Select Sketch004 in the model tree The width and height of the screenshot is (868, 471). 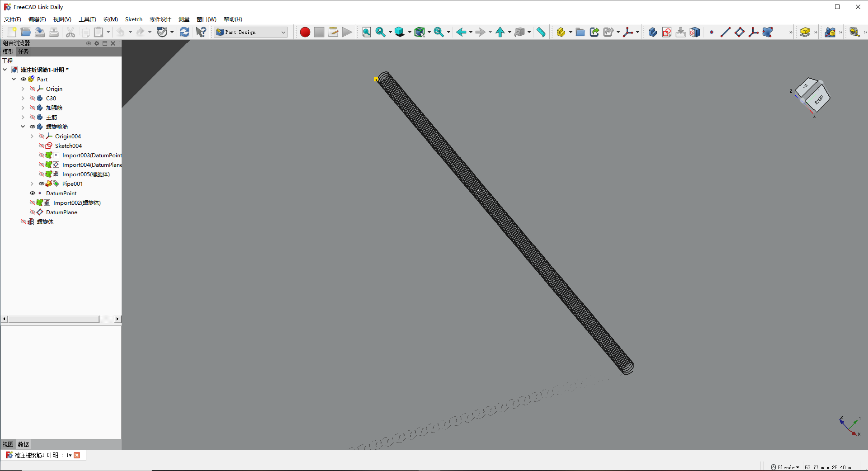click(x=68, y=146)
